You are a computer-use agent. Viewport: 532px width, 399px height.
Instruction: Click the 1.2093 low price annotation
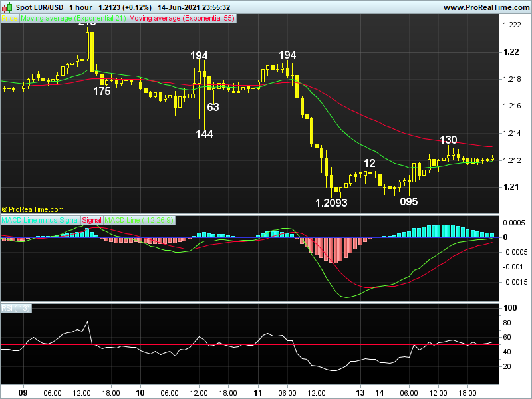click(x=331, y=203)
